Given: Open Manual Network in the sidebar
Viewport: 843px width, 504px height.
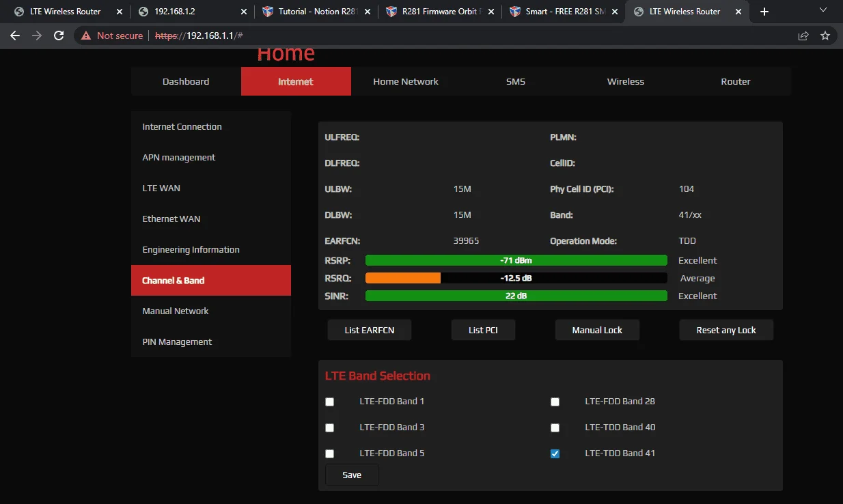Looking at the screenshot, I should (x=211, y=311).
